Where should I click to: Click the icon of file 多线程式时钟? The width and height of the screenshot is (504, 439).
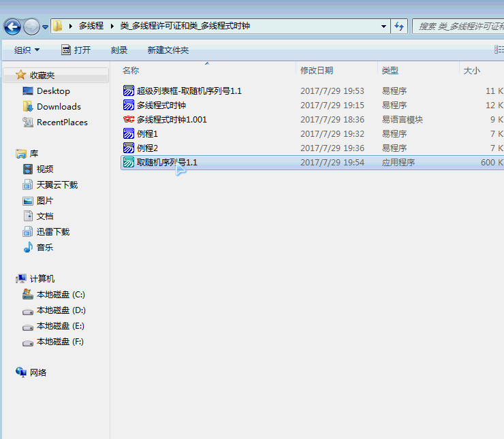click(129, 105)
